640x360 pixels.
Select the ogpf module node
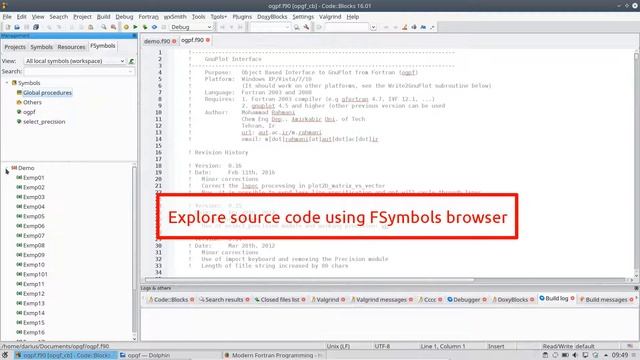tap(29, 112)
